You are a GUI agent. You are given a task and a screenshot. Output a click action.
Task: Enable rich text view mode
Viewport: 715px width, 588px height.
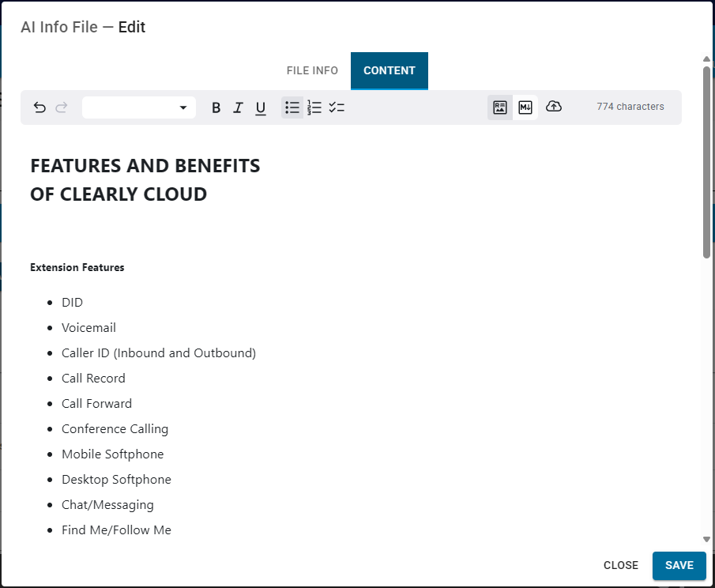coord(499,107)
